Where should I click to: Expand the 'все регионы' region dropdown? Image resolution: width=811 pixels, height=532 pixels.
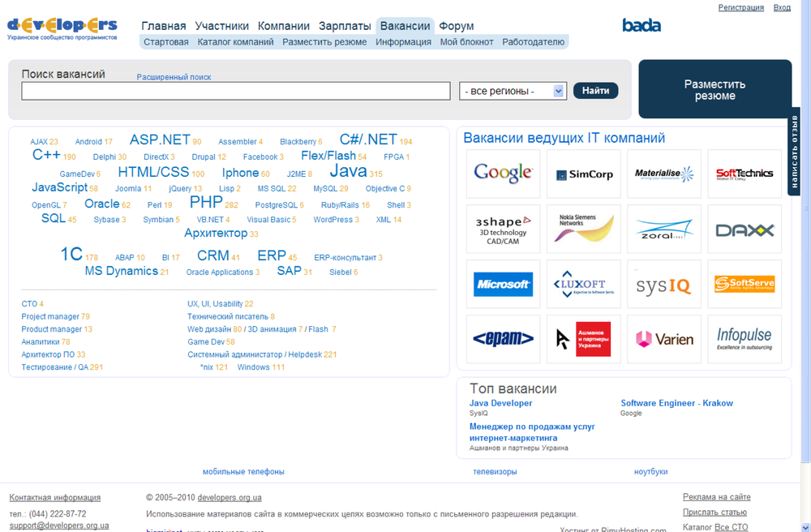[513, 91]
